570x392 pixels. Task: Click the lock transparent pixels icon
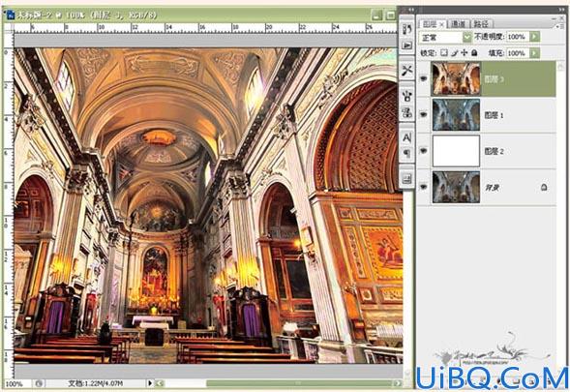[x=444, y=53]
